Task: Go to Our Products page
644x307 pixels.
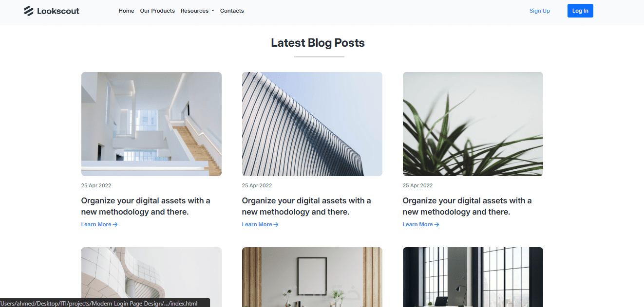Action: tap(157, 11)
